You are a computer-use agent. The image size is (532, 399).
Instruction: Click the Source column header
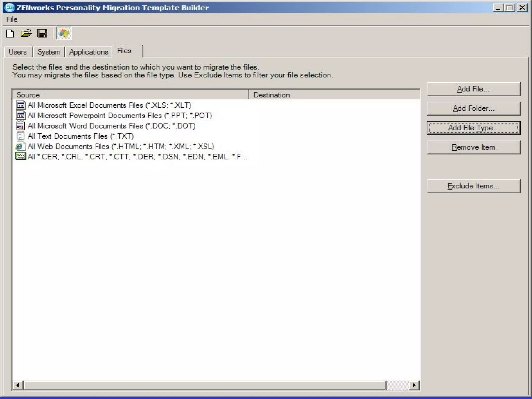(130, 95)
